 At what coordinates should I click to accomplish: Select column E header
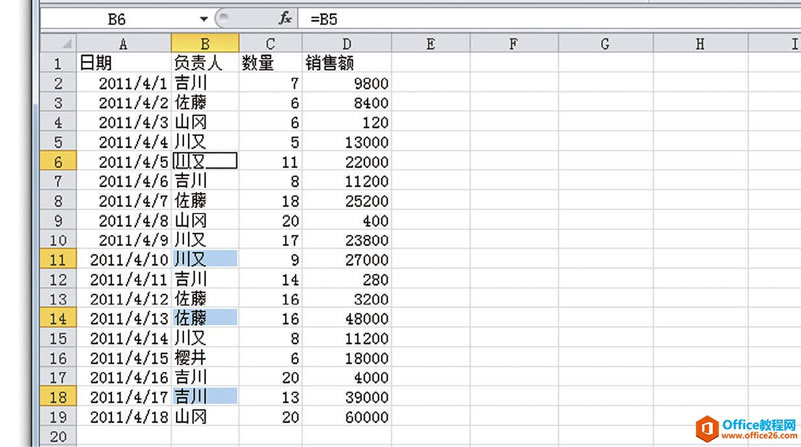coord(431,44)
